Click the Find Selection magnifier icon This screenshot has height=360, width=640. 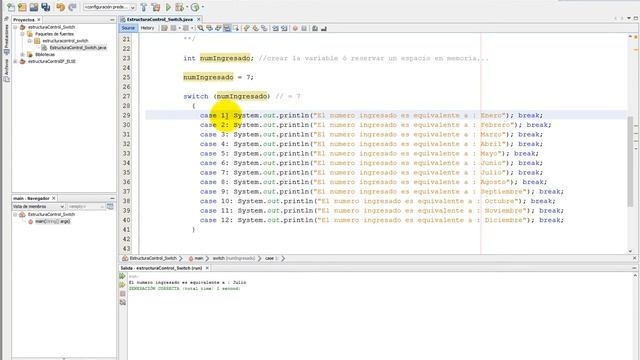[x=200, y=28]
